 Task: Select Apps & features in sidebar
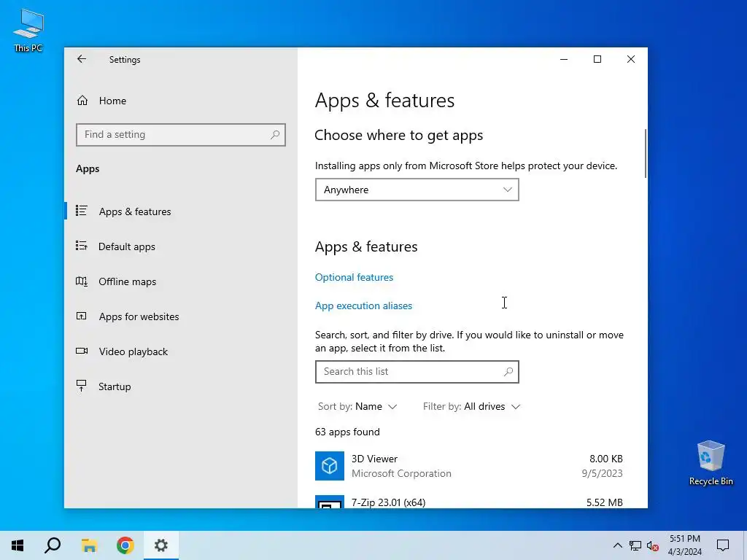[135, 211]
